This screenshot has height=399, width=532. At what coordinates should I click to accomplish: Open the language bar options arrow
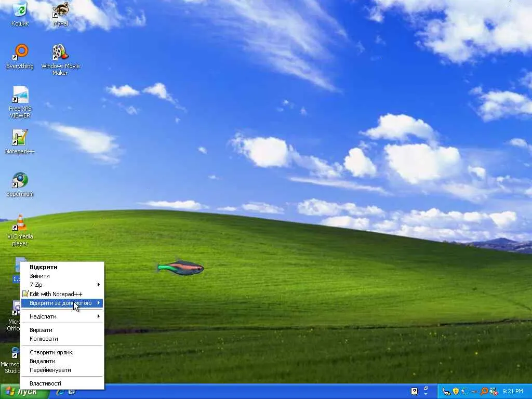click(426, 394)
